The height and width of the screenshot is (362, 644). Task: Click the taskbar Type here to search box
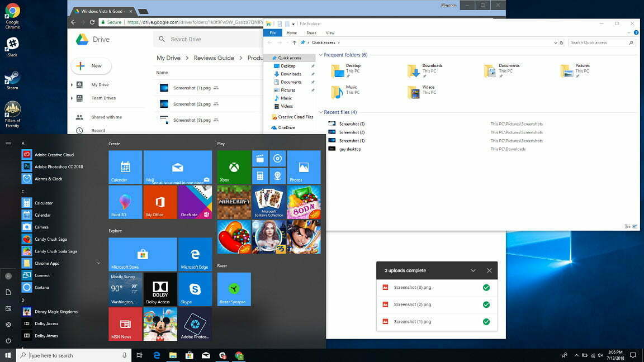pos(74,355)
